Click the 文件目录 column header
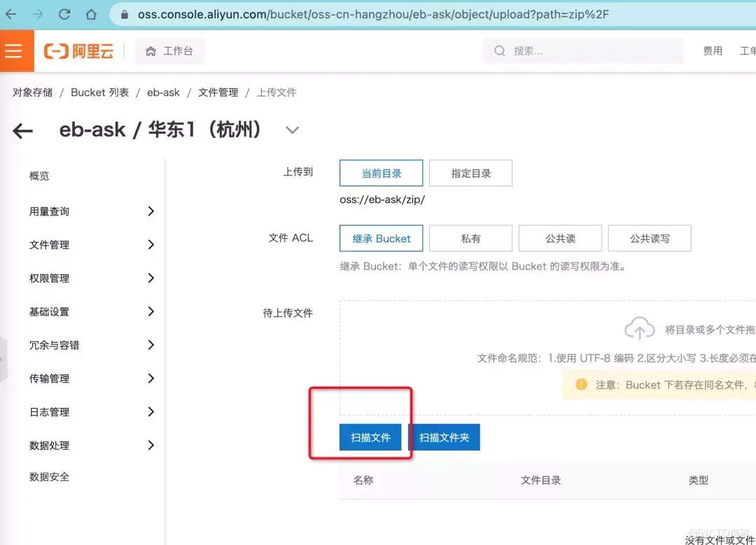This screenshot has width=756, height=545. [541, 480]
